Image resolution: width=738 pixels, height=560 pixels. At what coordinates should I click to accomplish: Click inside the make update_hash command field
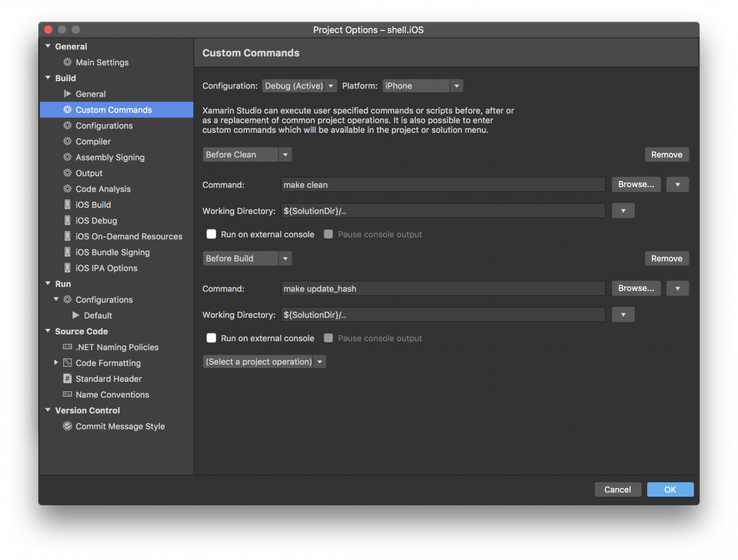pyautogui.click(x=443, y=288)
